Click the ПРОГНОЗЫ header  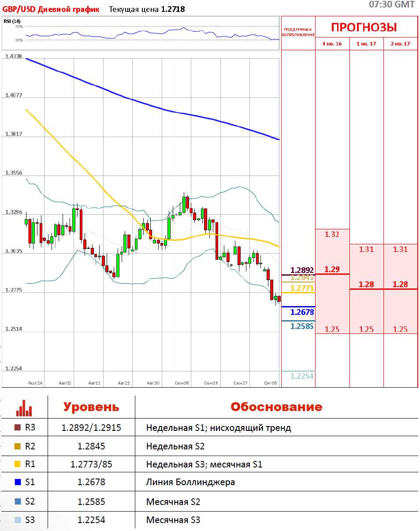click(364, 27)
